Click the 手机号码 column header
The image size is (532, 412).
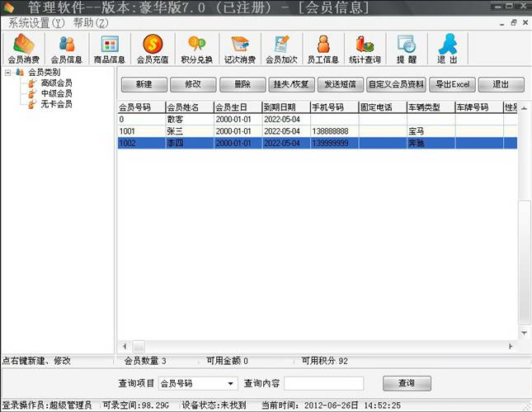(334, 107)
